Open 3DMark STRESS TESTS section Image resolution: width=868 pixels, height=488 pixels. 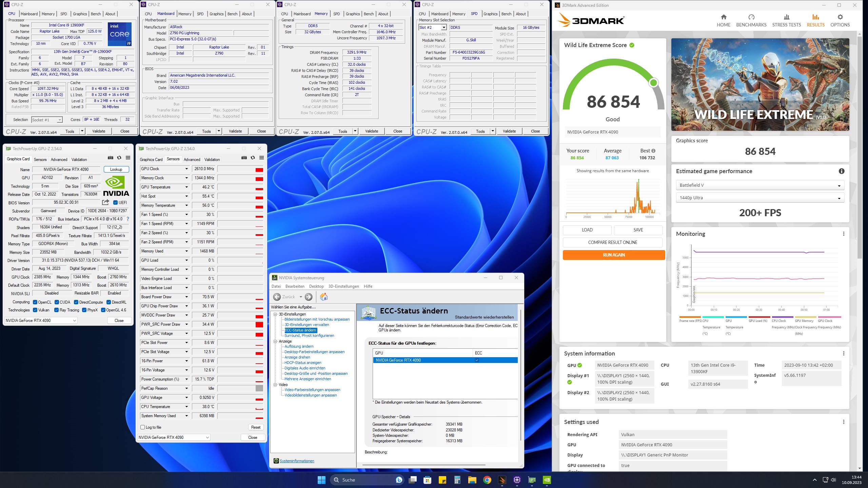(787, 21)
